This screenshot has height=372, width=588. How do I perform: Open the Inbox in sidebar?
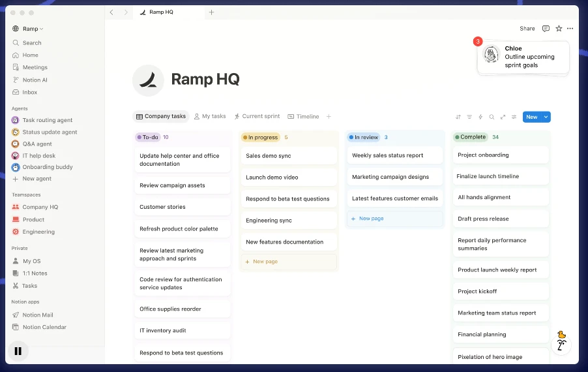click(x=25, y=92)
